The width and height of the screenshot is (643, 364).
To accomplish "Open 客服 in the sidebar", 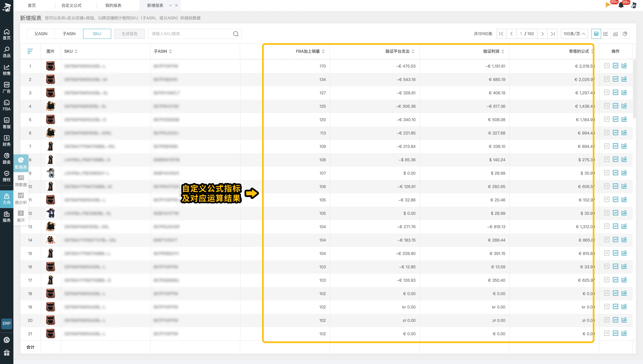I will [7, 123].
